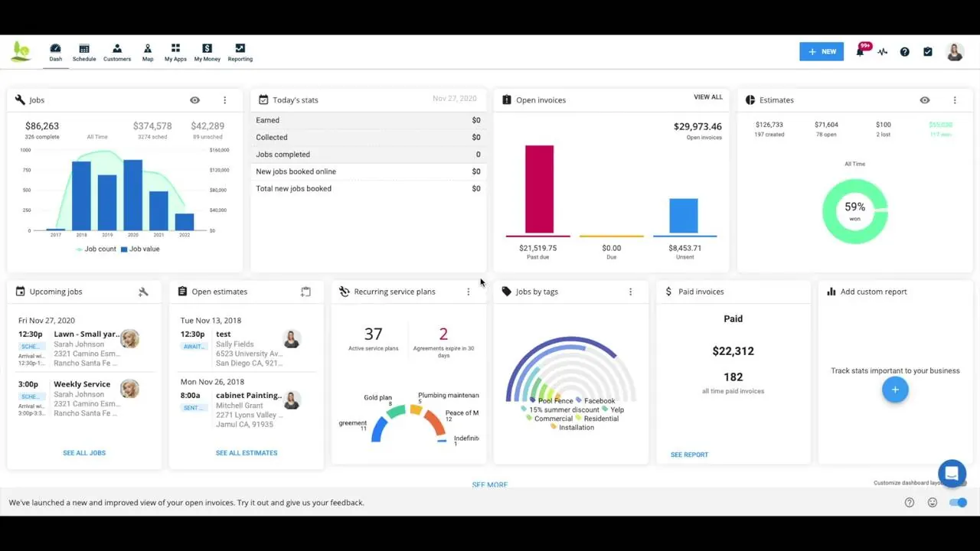Click the Jobs wrench icon
The width and height of the screenshot is (980, 551).
click(20, 100)
